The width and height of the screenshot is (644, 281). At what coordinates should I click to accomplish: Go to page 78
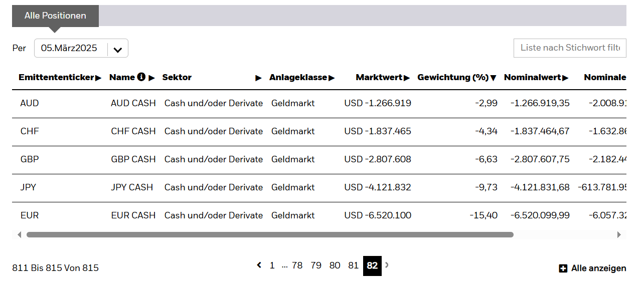click(x=297, y=265)
